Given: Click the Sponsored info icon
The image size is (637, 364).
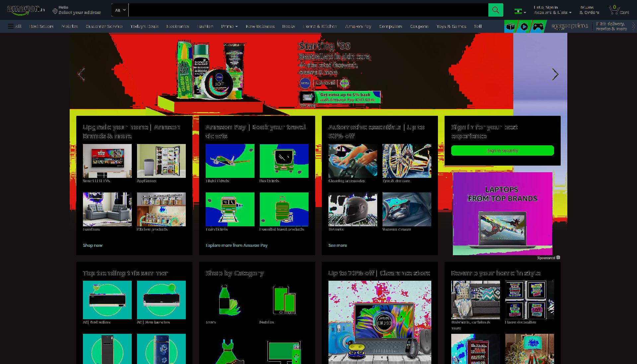Looking at the screenshot, I should 558,257.
